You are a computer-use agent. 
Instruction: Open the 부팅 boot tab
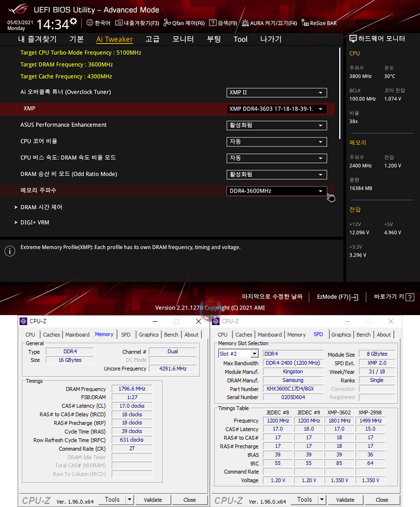[214, 39]
